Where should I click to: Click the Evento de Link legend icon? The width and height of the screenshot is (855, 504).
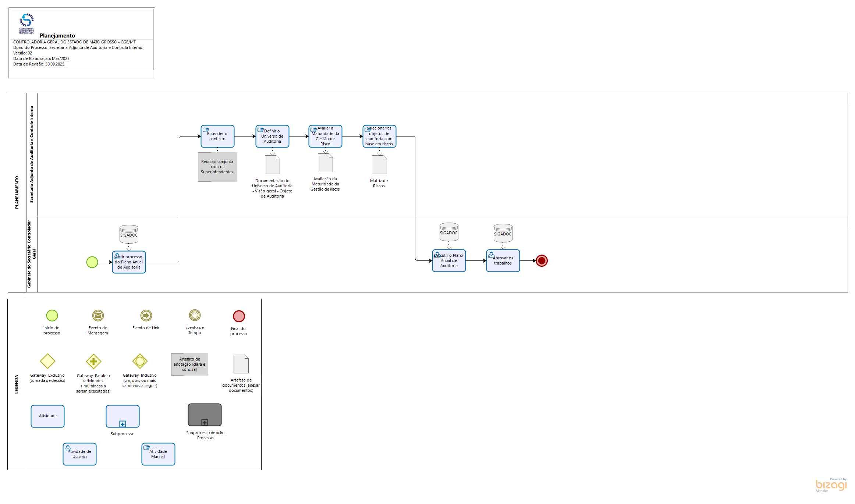[146, 315]
